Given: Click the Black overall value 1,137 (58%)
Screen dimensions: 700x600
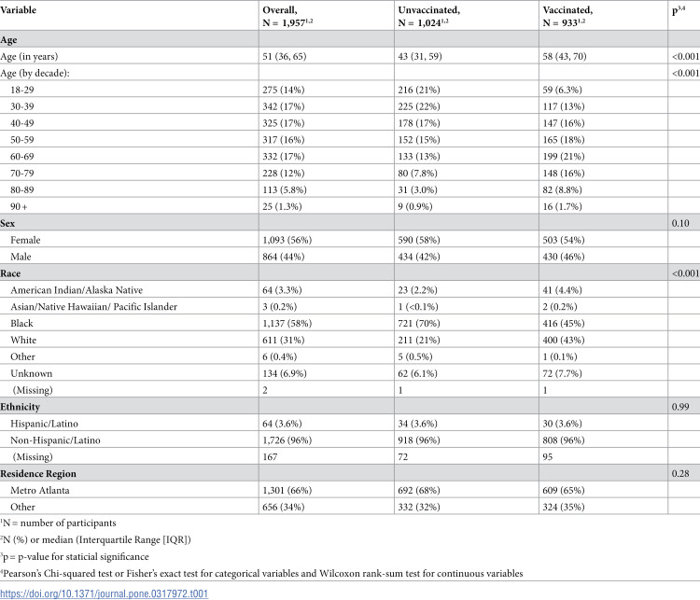Looking at the screenshot, I should (x=287, y=323).
